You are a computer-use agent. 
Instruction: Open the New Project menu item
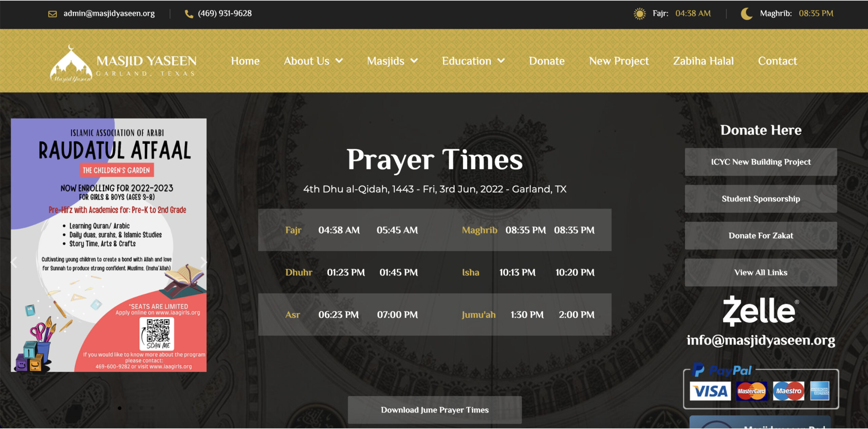pos(619,61)
